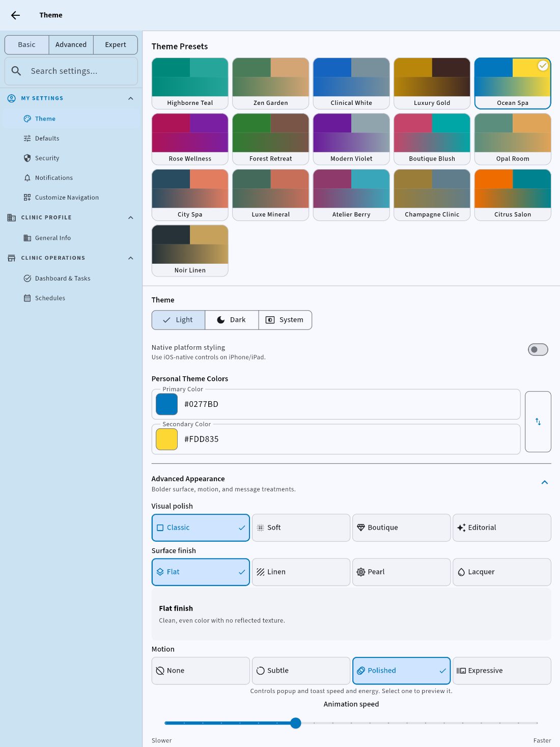Image resolution: width=560 pixels, height=747 pixels.
Task: Click the Editorial sparkle icon
Action: click(461, 528)
